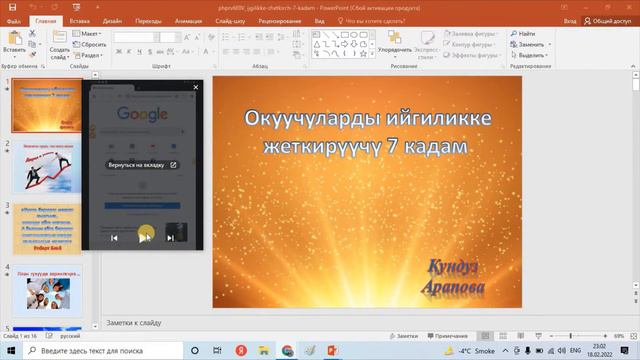Toggle Notes (Заметки) in status bar

[x=403, y=336]
